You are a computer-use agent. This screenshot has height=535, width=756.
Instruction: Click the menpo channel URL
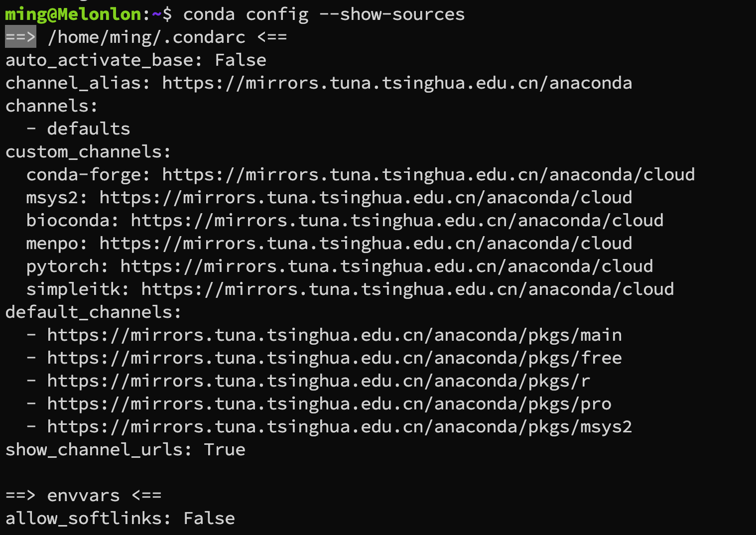[366, 243]
